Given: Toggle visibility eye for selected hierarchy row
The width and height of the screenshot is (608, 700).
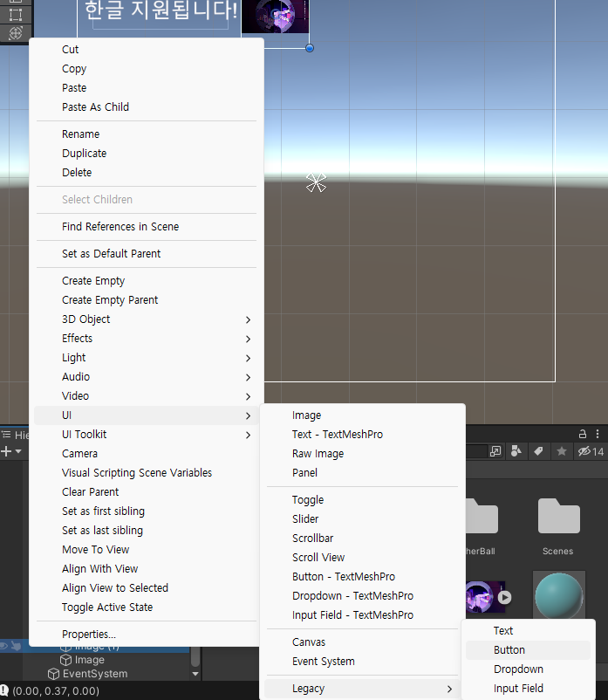Looking at the screenshot, I should 3,646.
